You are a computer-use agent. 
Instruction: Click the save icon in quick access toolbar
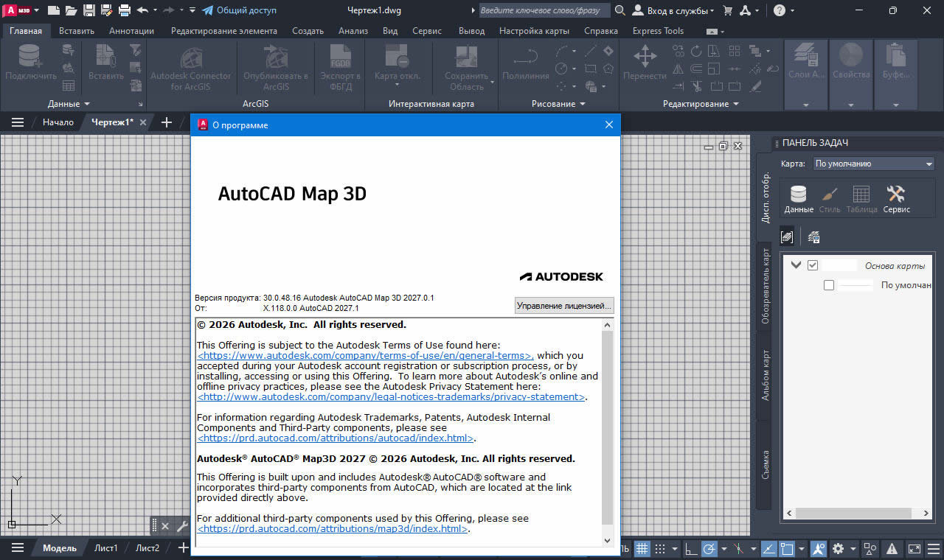pyautogui.click(x=89, y=10)
